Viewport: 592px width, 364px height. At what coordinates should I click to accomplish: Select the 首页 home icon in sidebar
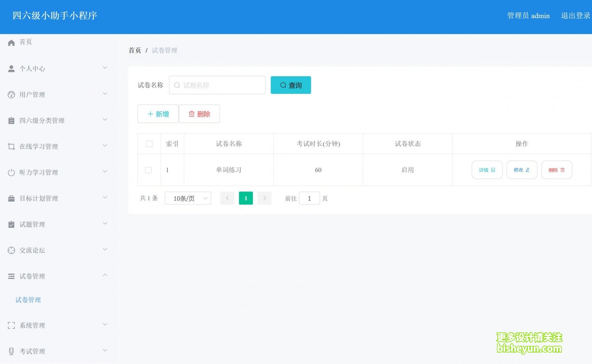click(11, 42)
